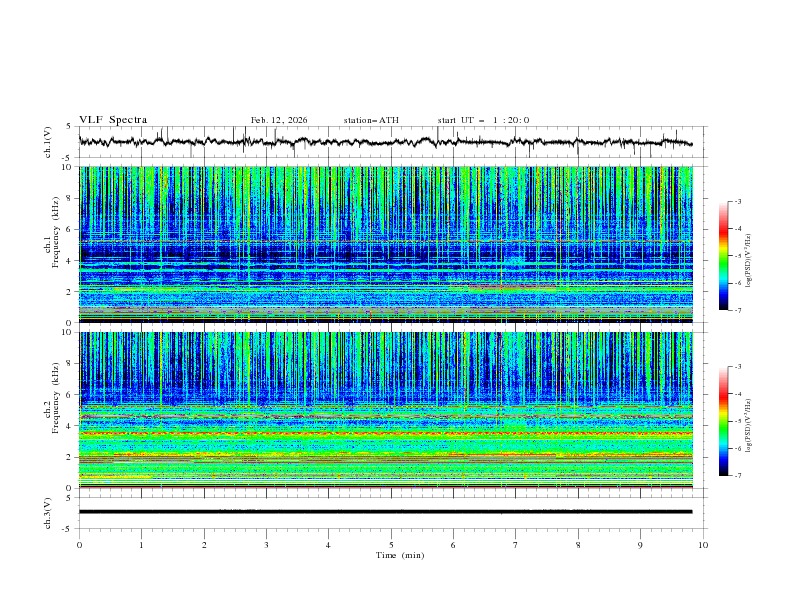Click time axis tick label "7"
The height and width of the screenshot is (612, 792).
[516, 545]
